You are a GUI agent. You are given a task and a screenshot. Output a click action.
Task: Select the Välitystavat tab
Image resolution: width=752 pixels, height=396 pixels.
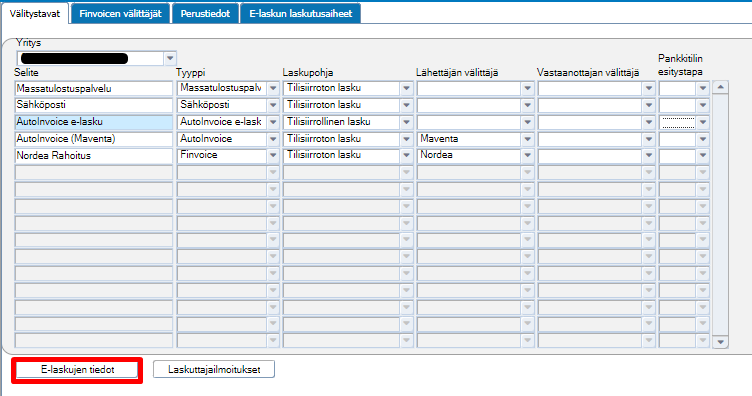coord(35,13)
